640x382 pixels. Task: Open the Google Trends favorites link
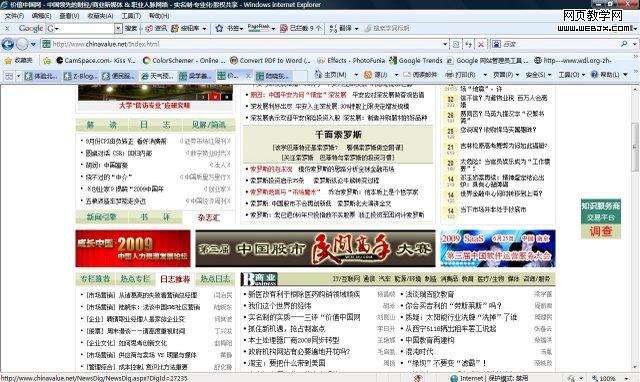click(x=416, y=60)
